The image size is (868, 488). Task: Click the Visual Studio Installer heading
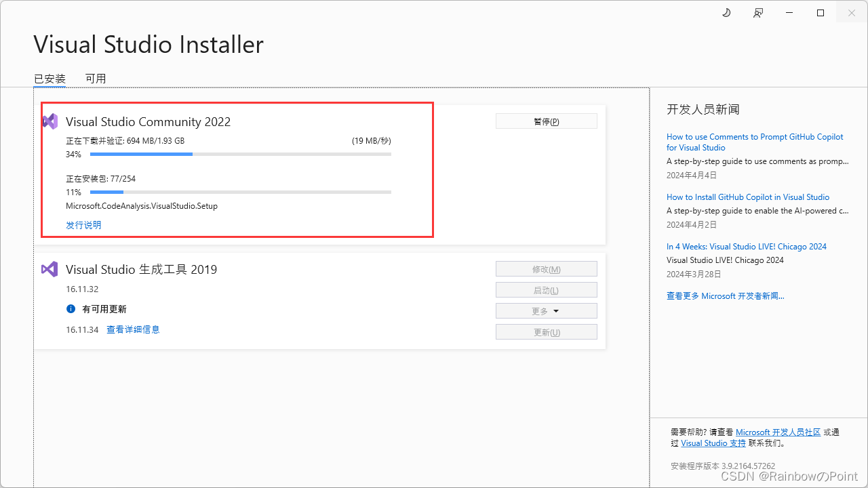point(149,45)
